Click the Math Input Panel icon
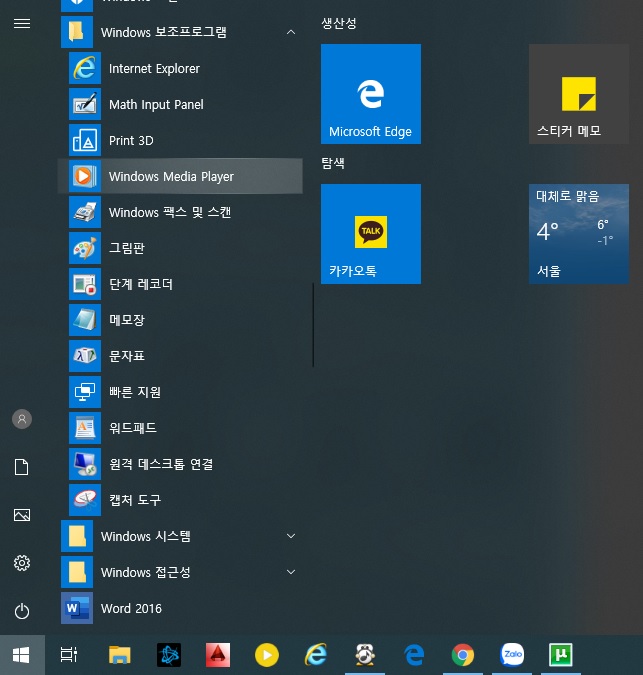The image size is (643, 675). (85, 104)
